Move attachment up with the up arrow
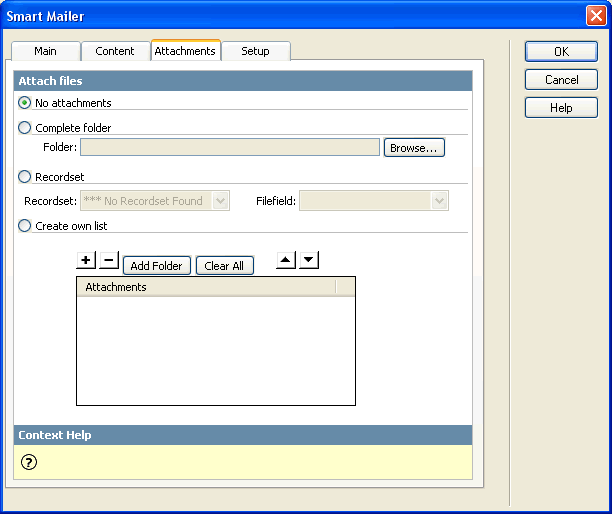The height and width of the screenshot is (514, 612). pyautogui.click(x=286, y=260)
